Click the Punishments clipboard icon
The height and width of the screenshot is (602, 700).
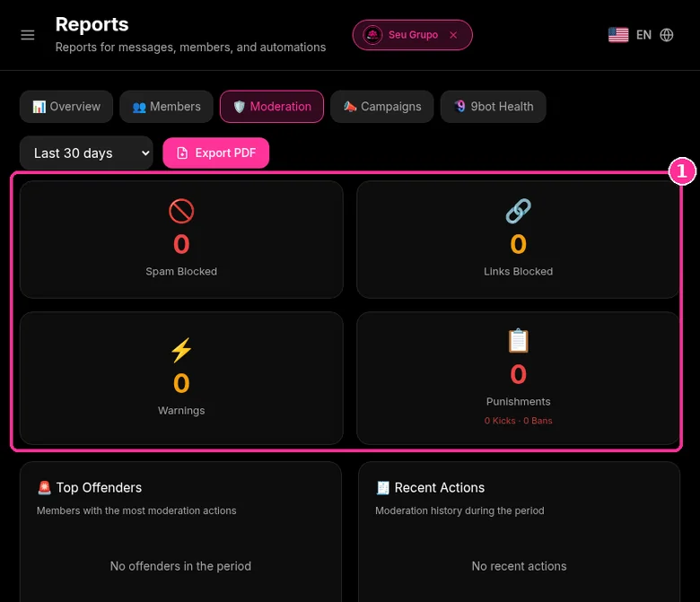(x=519, y=341)
